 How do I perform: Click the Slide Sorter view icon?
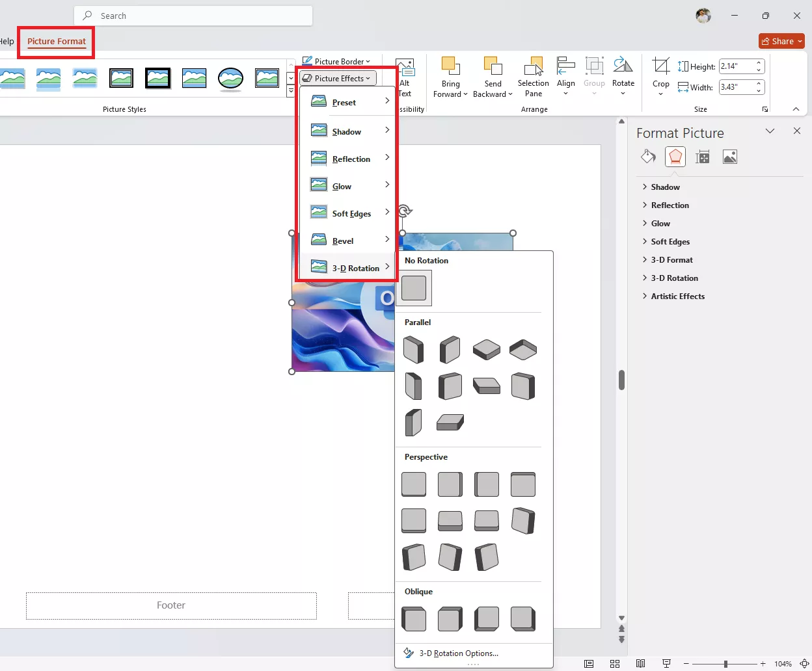[x=615, y=664]
